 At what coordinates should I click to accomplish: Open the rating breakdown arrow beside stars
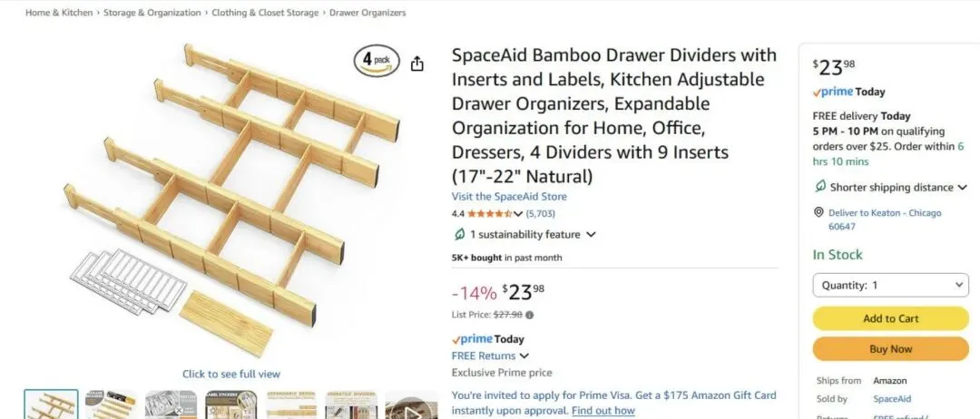(x=518, y=215)
